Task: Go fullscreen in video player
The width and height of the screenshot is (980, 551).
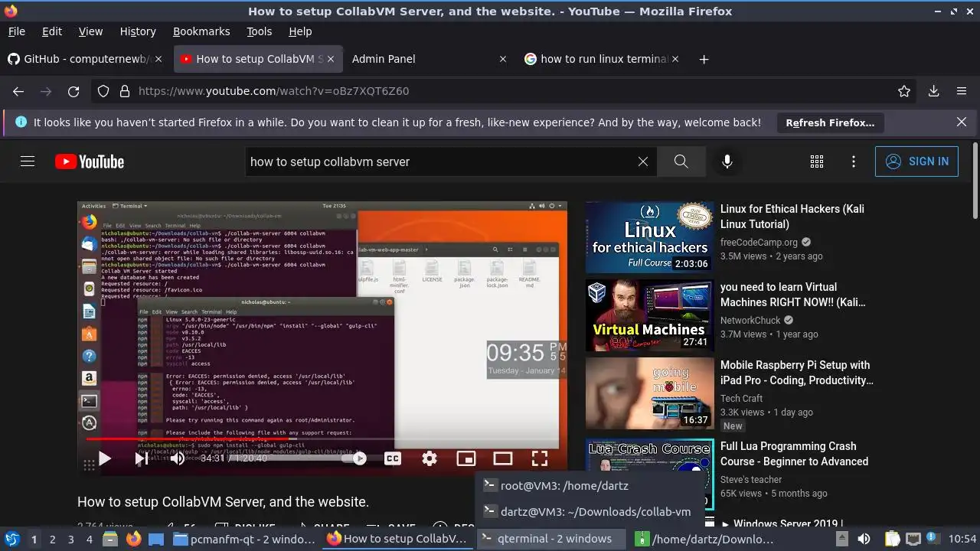Action: tap(540, 458)
